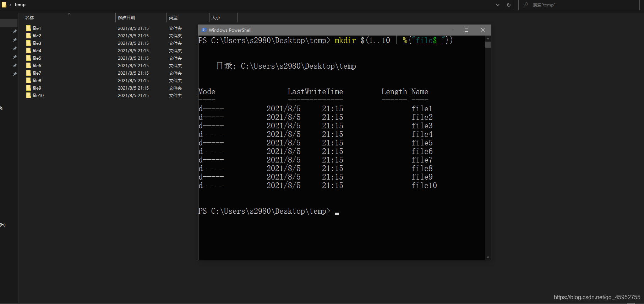Select the file10 folder name in Explorer
This screenshot has width=644, height=304.
(x=38, y=95)
